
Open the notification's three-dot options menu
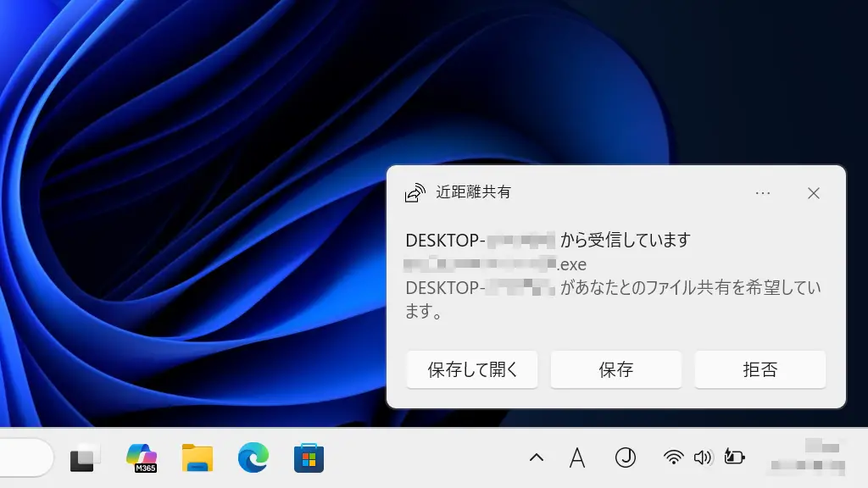(x=762, y=193)
